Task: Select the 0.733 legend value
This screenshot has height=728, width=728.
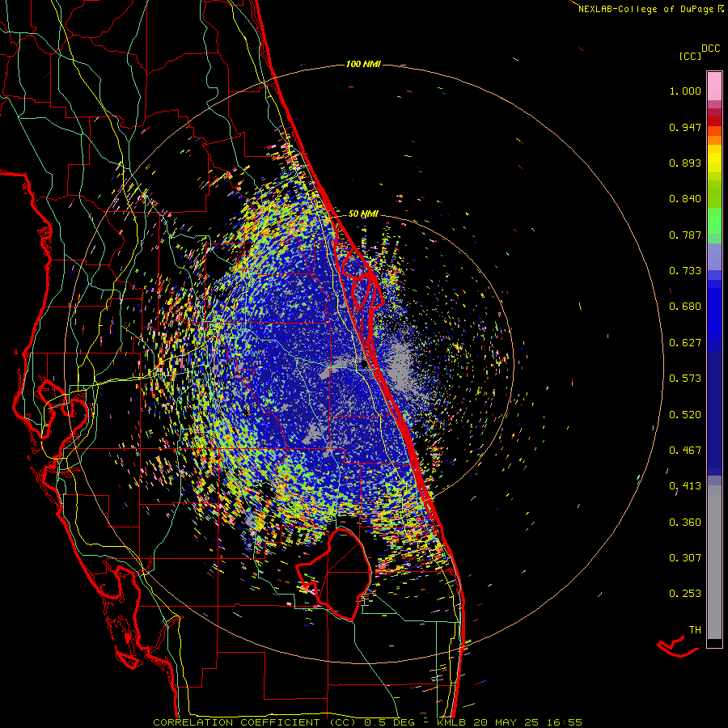Action: tap(685, 271)
